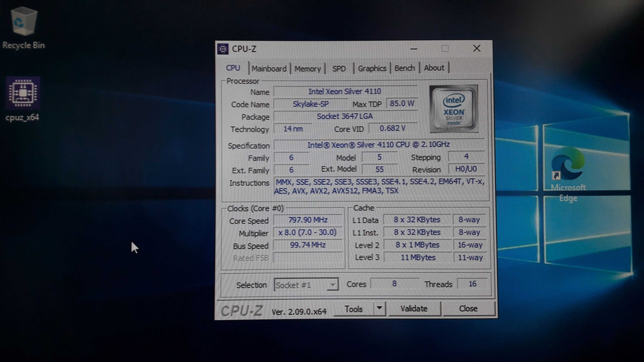This screenshot has height=362, width=644.
Task: Select the cpuz_x64 desktop shortcut
Action: [x=23, y=99]
